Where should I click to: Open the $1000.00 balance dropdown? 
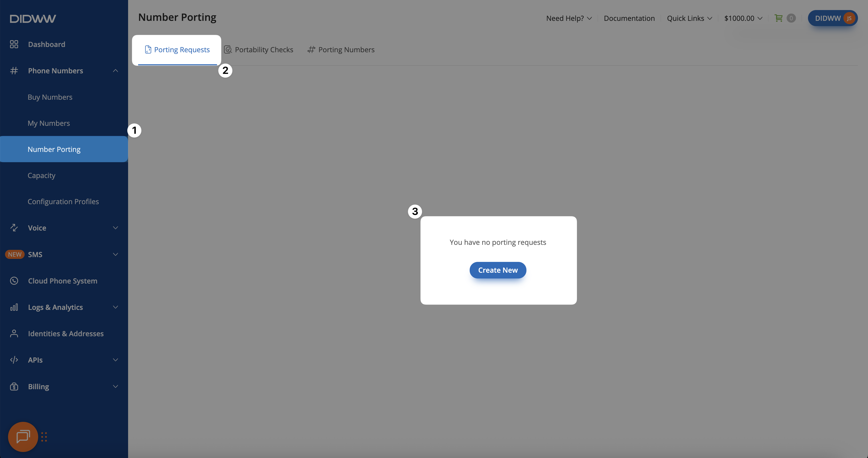coord(743,18)
